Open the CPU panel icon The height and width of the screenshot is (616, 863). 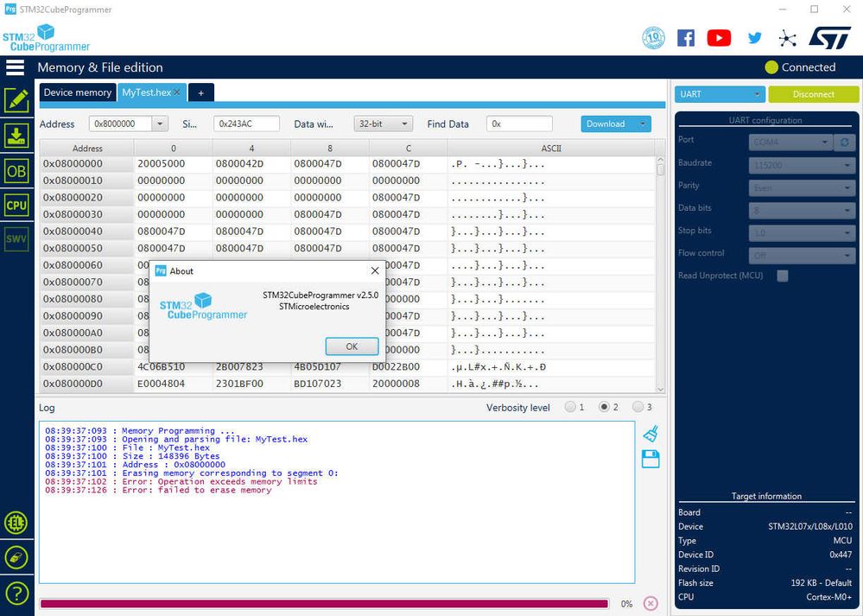tap(16, 206)
